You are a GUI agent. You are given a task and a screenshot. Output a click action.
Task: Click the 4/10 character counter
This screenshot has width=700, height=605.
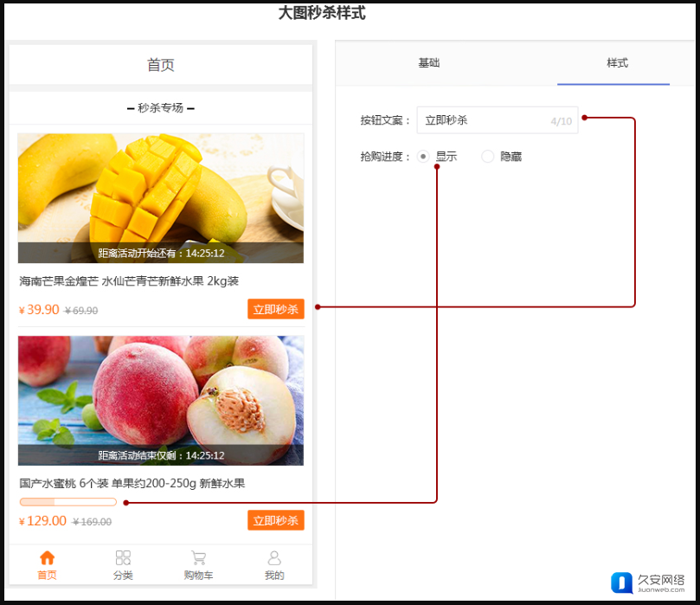tap(562, 121)
